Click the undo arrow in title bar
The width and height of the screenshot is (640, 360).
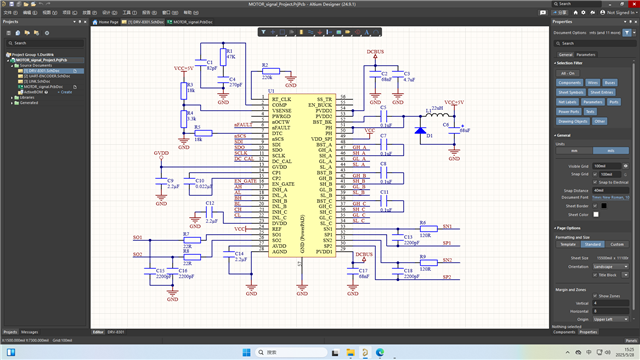40,4
